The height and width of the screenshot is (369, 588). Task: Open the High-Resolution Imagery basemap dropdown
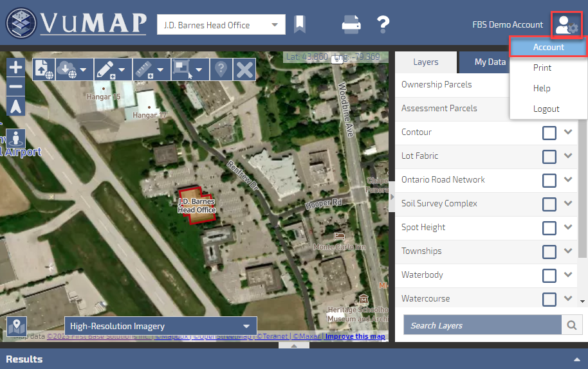click(x=160, y=326)
